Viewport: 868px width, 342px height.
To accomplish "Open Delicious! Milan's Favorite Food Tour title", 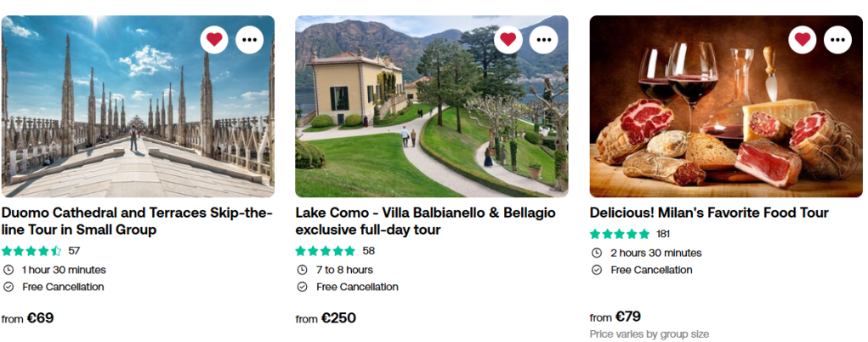I will (x=709, y=213).
